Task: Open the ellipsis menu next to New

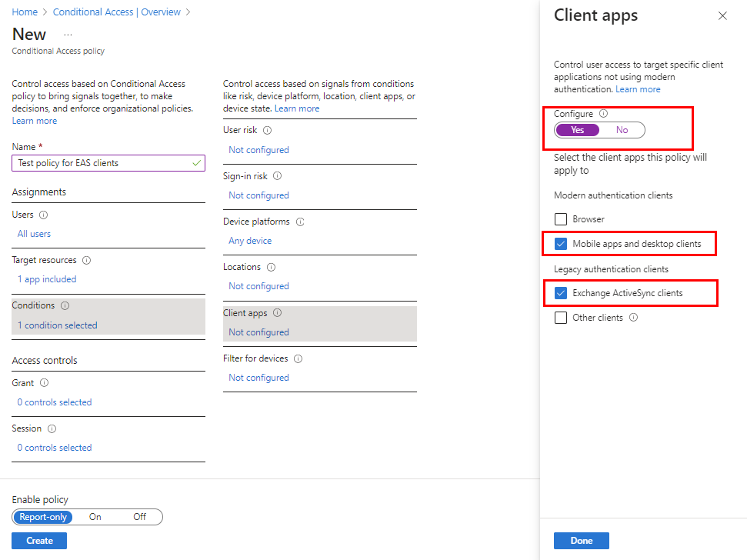Action: click(x=68, y=35)
